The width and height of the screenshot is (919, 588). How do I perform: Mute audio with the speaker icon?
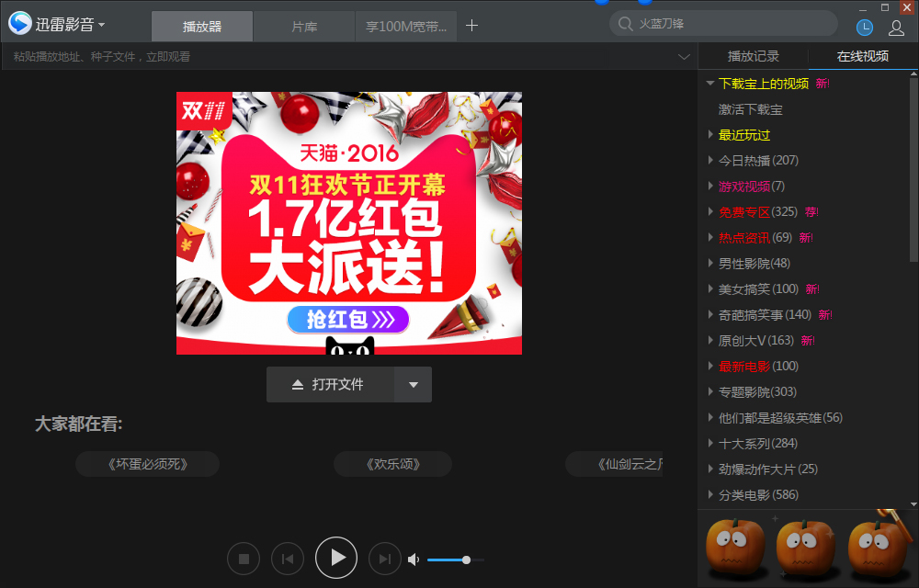(x=414, y=560)
